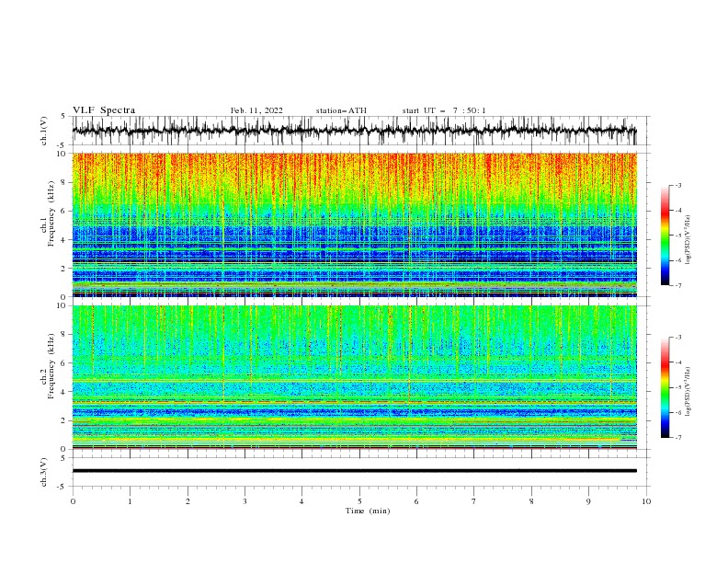Click the ch.2 spectrogram "10" kHz tick label
The image size is (728, 563).
pos(62,305)
